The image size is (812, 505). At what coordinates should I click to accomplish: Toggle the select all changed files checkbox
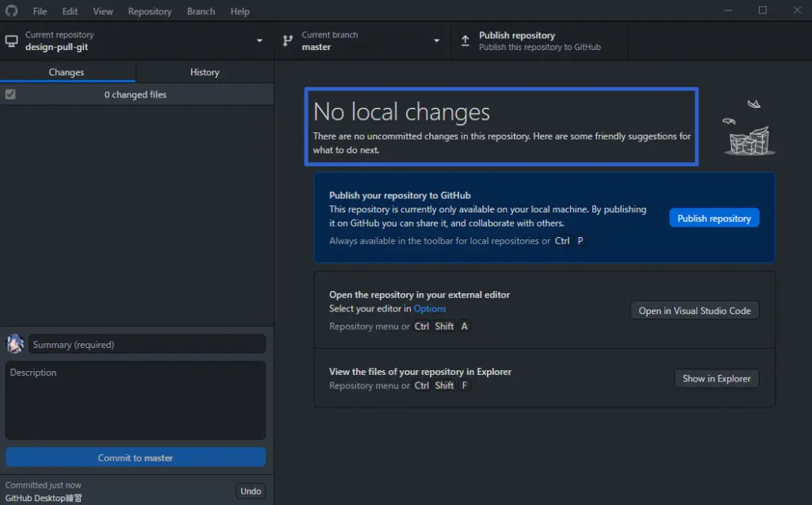click(10, 94)
